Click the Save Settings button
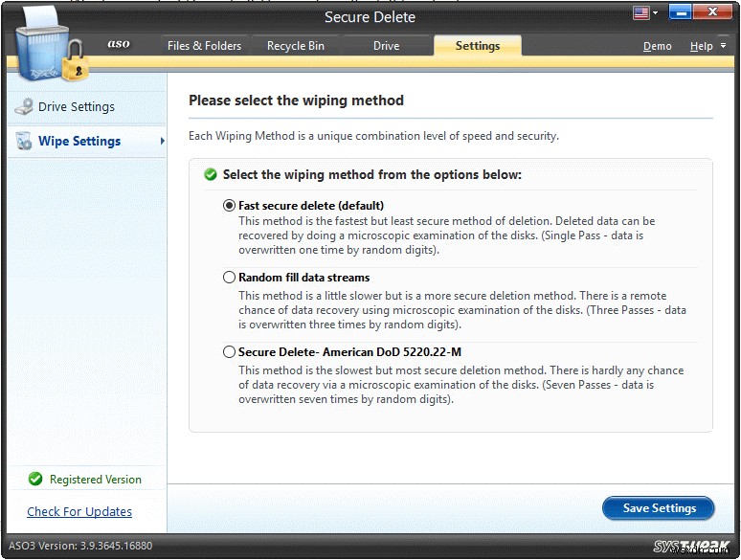741x560 pixels. point(659,508)
